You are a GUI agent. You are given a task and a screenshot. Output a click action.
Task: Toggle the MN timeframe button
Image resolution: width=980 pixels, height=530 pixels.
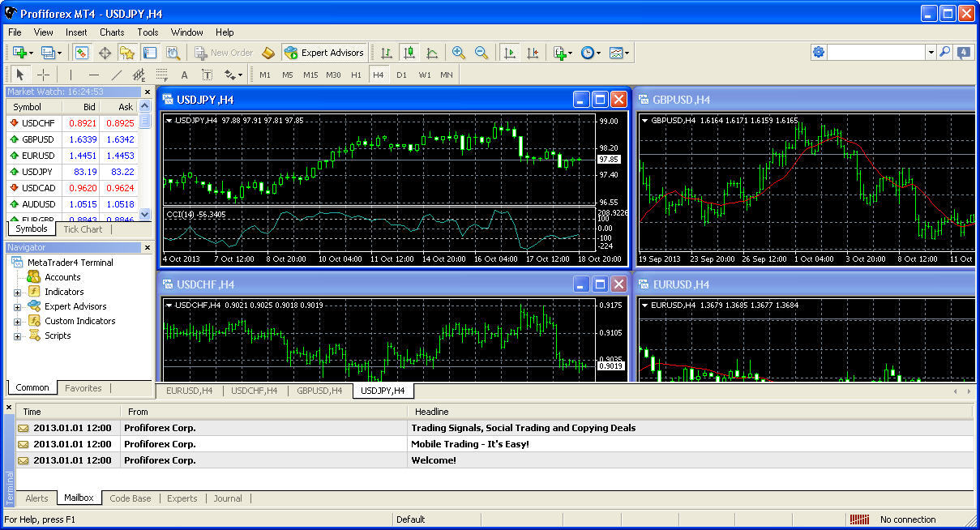(x=447, y=75)
